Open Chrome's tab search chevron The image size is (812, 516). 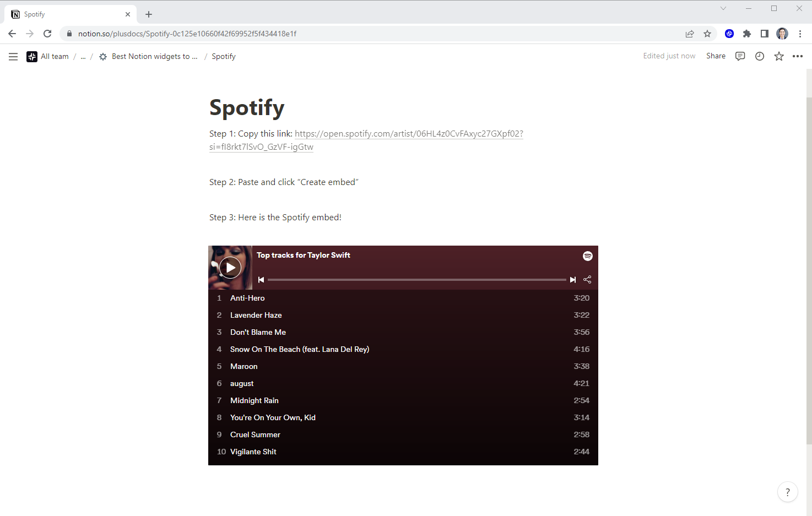(723, 8)
